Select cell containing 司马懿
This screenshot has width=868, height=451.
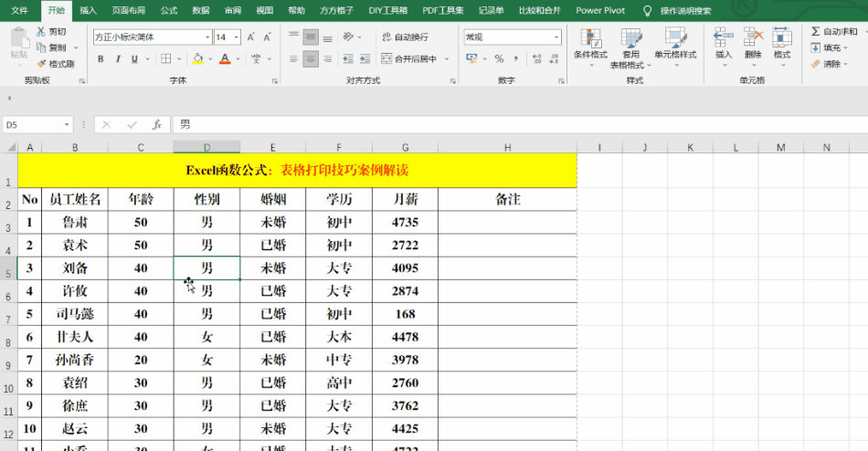pos(75,314)
